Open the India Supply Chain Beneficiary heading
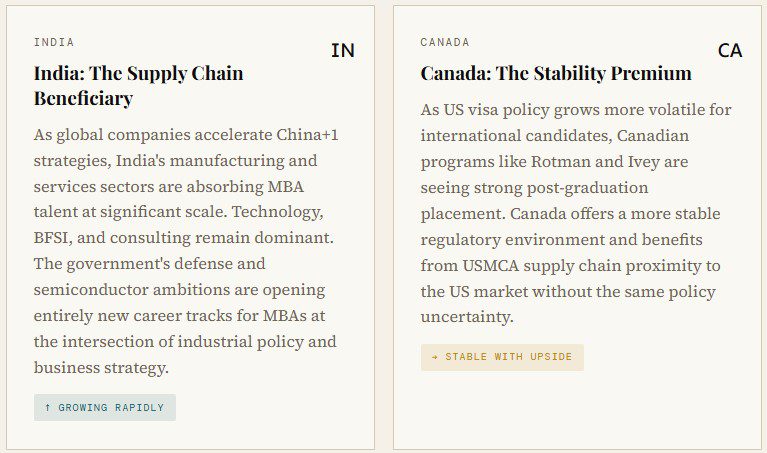Image resolution: width=767 pixels, height=453 pixels. click(x=138, y=85)
